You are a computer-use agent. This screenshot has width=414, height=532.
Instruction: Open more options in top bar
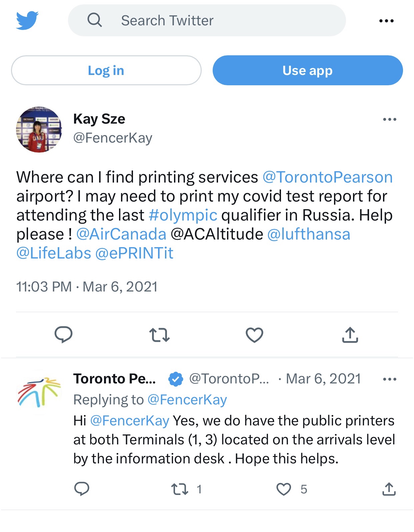click(386, 21)
